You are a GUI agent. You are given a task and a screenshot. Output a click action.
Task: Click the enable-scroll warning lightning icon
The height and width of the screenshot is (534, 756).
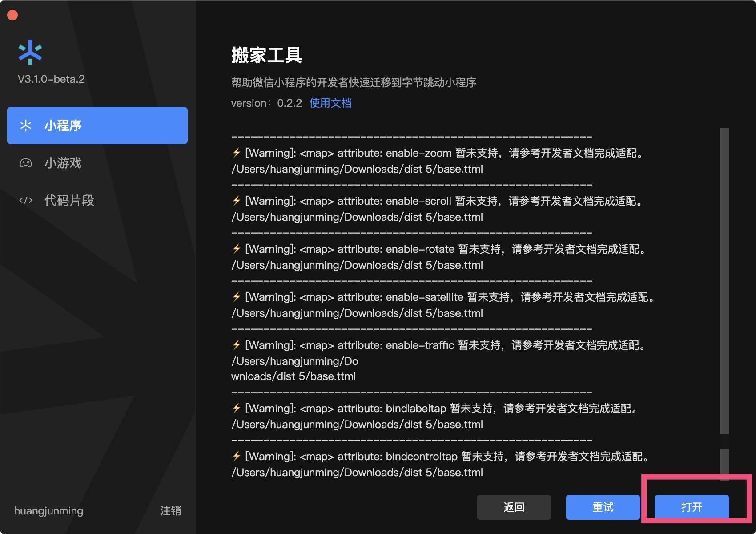click(x=237, y=201)
